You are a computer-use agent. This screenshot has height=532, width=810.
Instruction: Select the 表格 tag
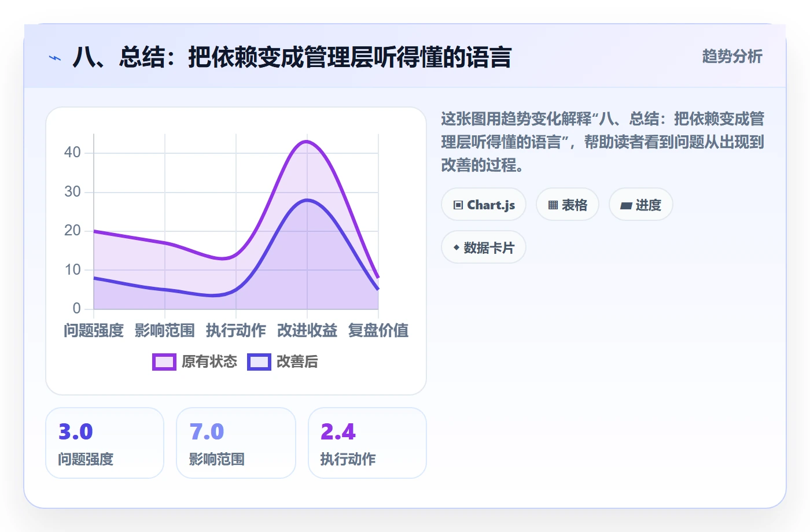pyautogui.click(x=568, y=205)
